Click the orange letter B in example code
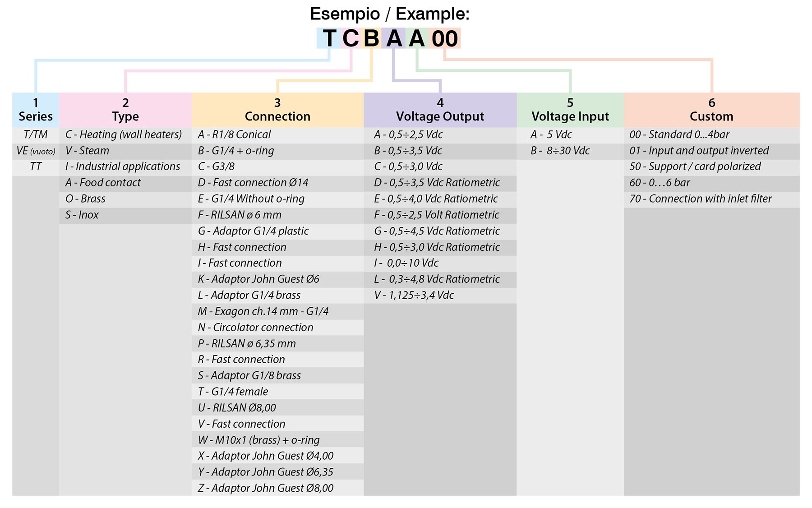 click(x=371, y=38)
